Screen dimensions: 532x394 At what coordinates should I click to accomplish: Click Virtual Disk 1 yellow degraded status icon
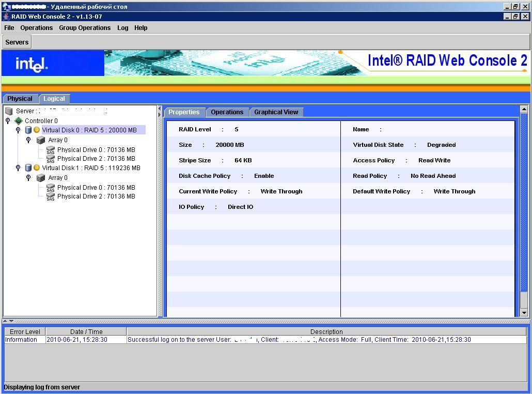pos(37,168)
